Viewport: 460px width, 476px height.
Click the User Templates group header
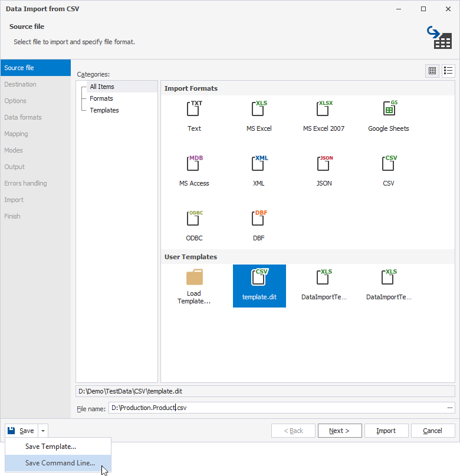[307, 257]
